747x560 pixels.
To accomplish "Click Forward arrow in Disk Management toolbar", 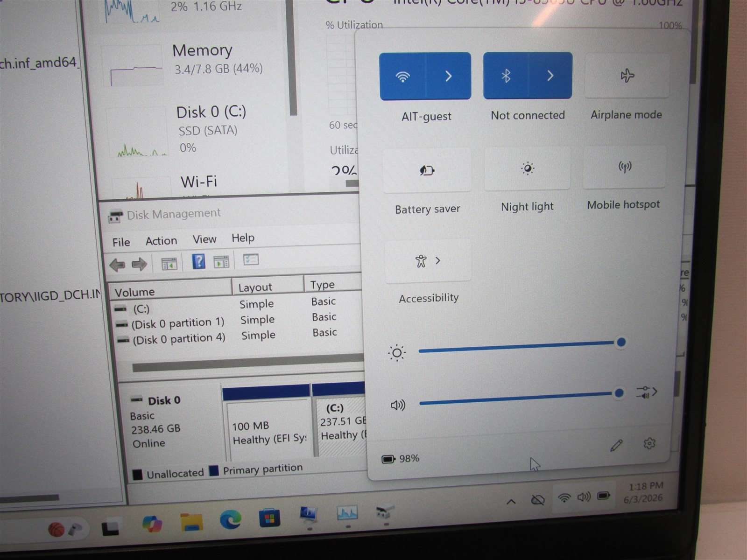I will [x=139, y=265].
